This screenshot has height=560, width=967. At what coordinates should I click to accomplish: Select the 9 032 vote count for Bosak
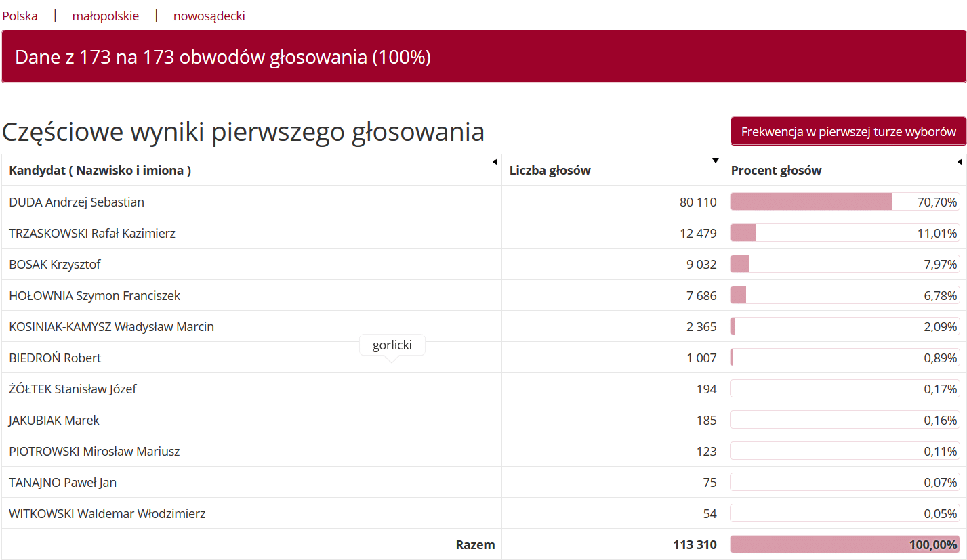point(701,264)
